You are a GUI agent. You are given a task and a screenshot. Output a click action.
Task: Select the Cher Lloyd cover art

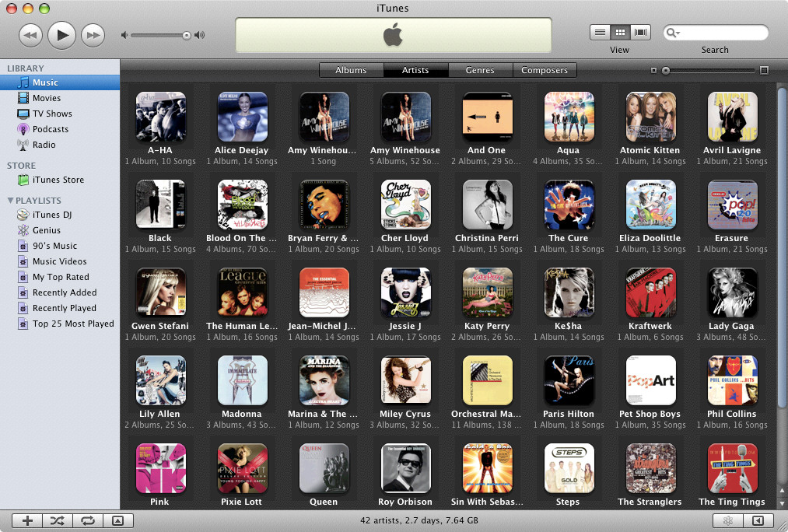[405, 205]
